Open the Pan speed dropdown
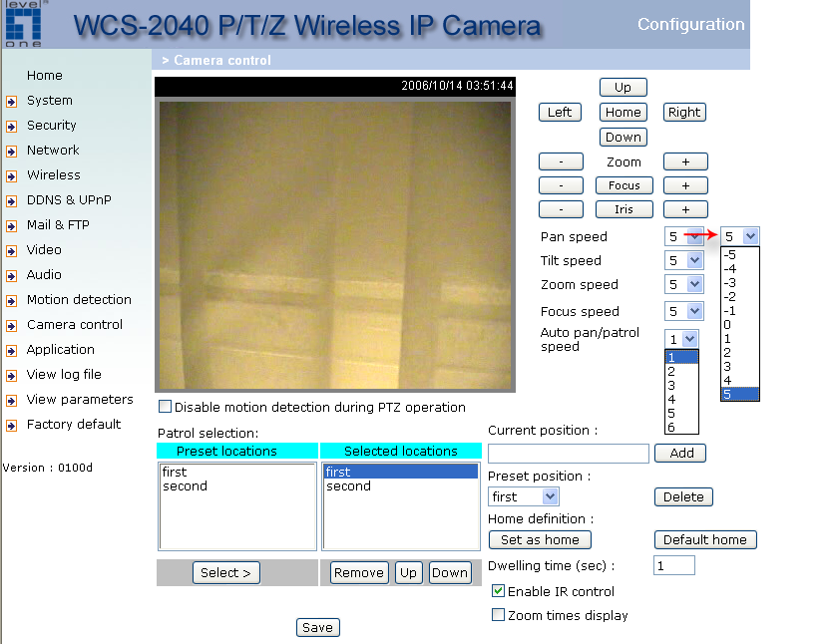Image resolution: width=832 pixels, height=644 pixels. tap(684, 236)
